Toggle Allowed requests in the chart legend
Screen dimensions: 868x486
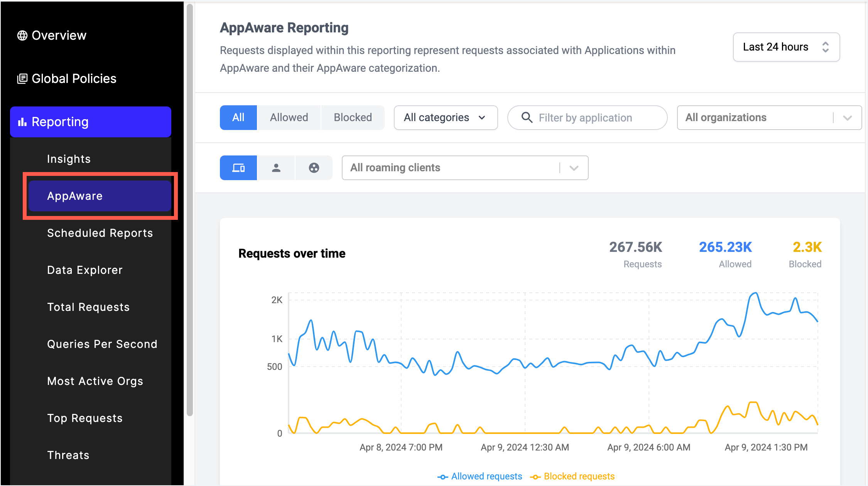pos(480,476)
